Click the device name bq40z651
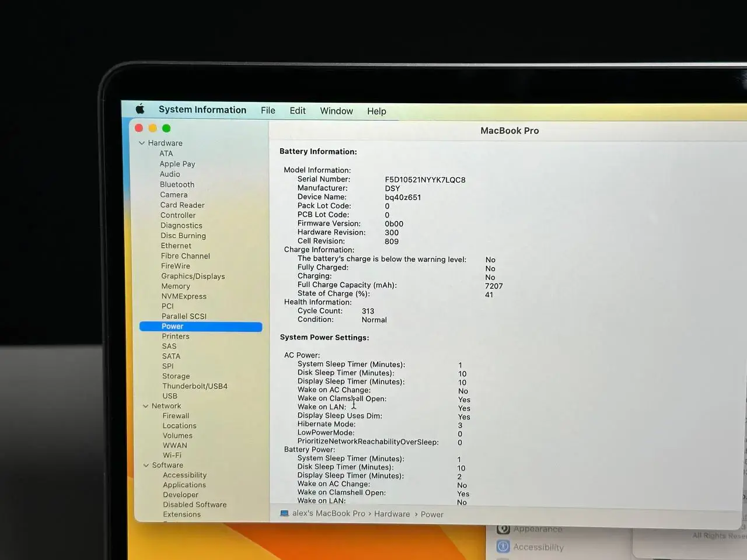 click(x=403, y=197)
